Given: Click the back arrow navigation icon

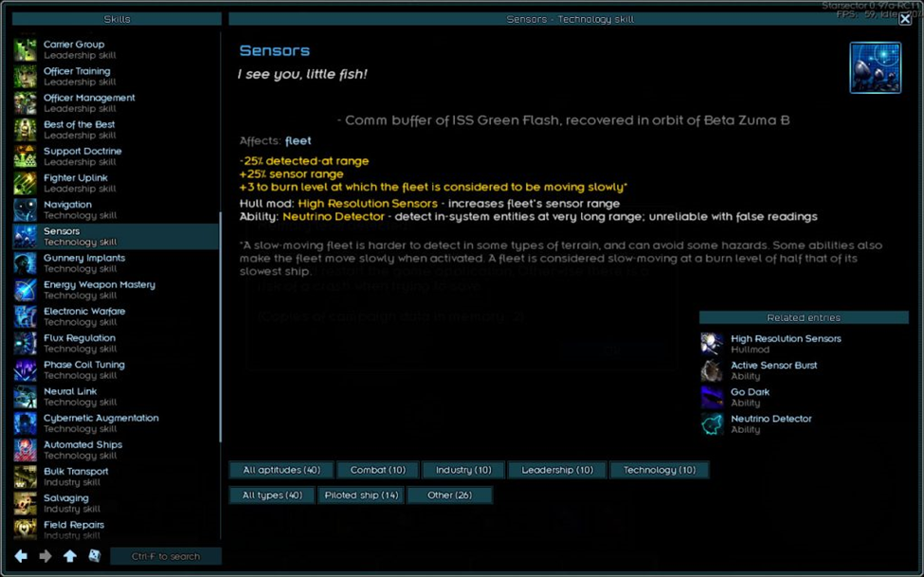Looking at the screenshot, I should pos(21,556).
